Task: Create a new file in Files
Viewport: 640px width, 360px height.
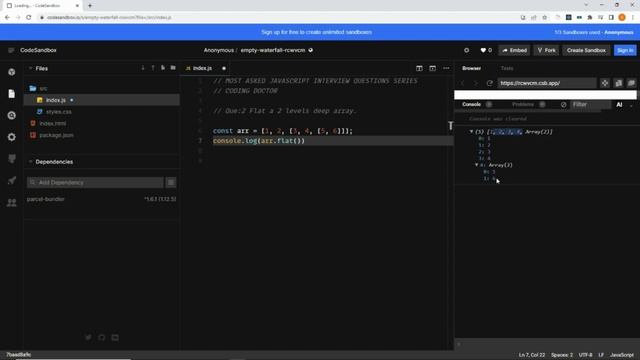Action: 163,68
